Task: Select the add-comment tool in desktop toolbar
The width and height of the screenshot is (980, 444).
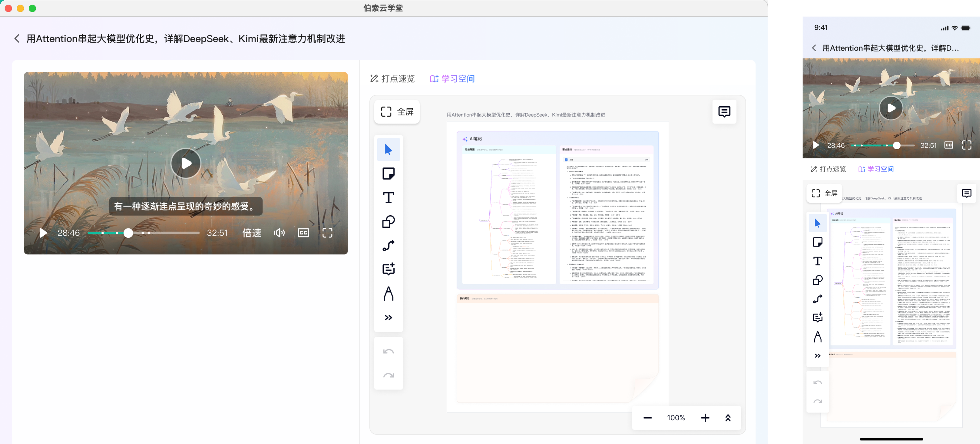Action: coord(388,269)
